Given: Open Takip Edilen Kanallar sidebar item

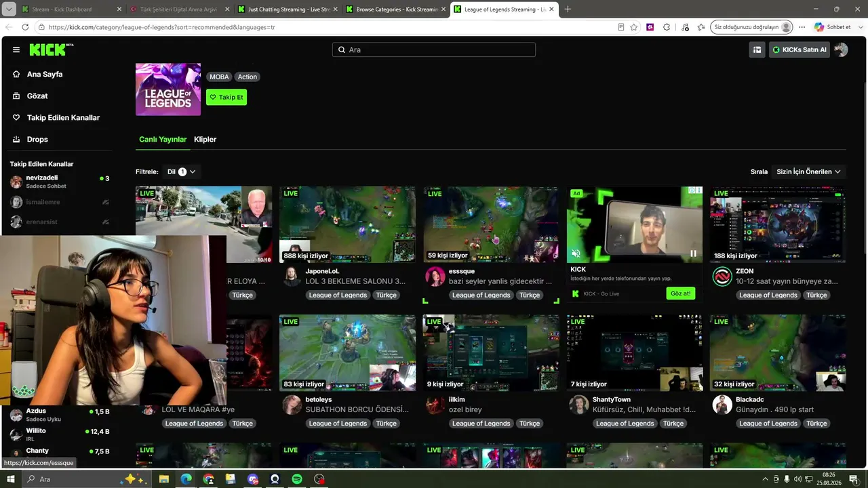Looking at the screenshot, I should (x=57, y=117).
